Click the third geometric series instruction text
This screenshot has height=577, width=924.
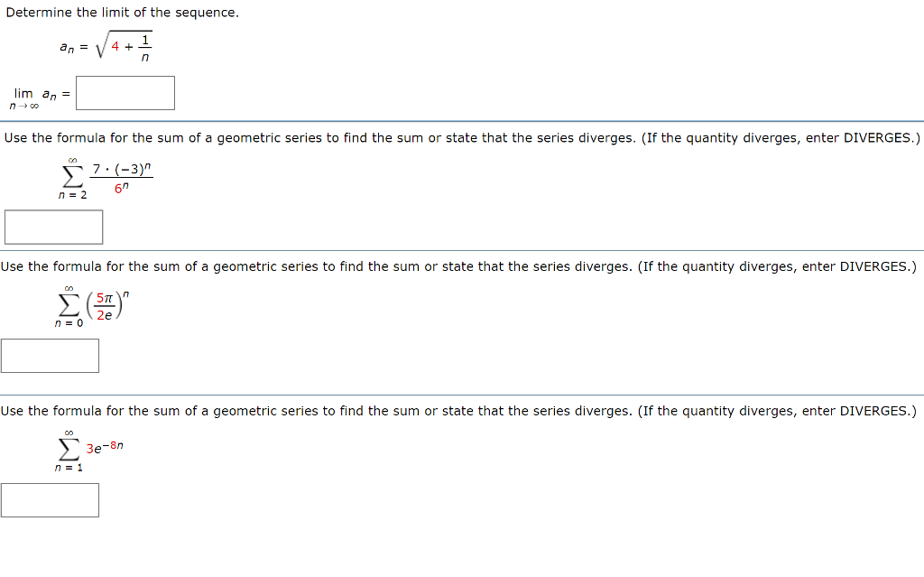click(x=460, y=411)
